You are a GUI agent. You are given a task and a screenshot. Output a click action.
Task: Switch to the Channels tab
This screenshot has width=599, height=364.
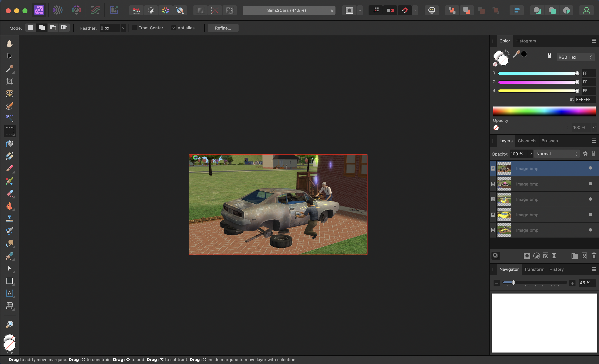click(x=527, y=141)
